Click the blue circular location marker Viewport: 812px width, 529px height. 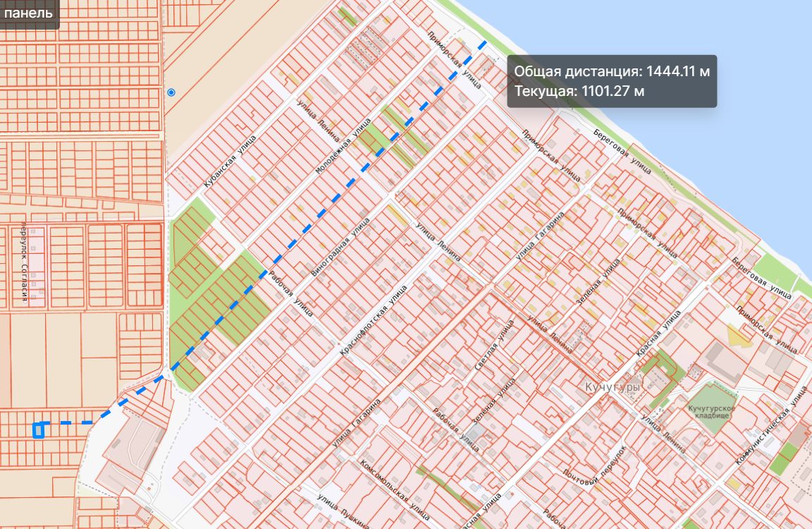(171, 92)
